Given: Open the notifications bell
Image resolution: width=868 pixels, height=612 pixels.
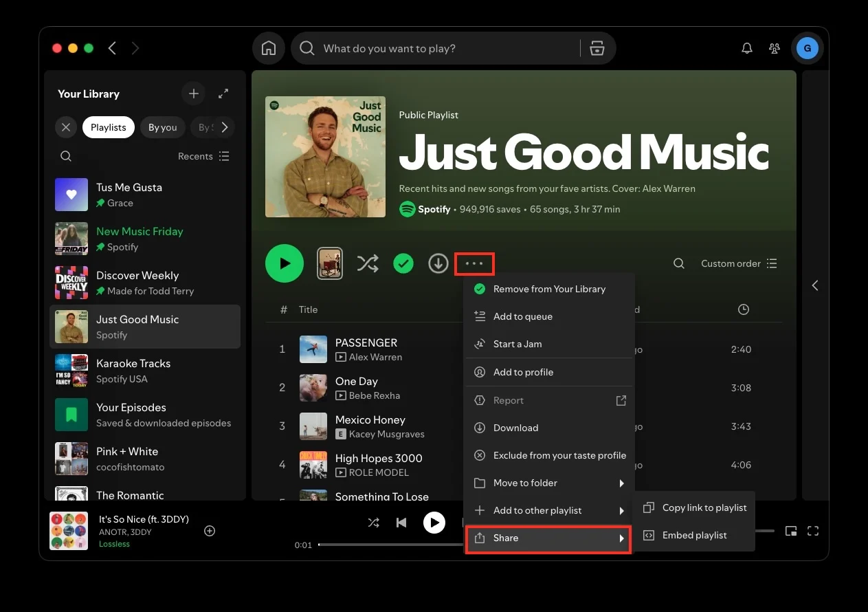Looking at the screenshot, I should 746,48.
